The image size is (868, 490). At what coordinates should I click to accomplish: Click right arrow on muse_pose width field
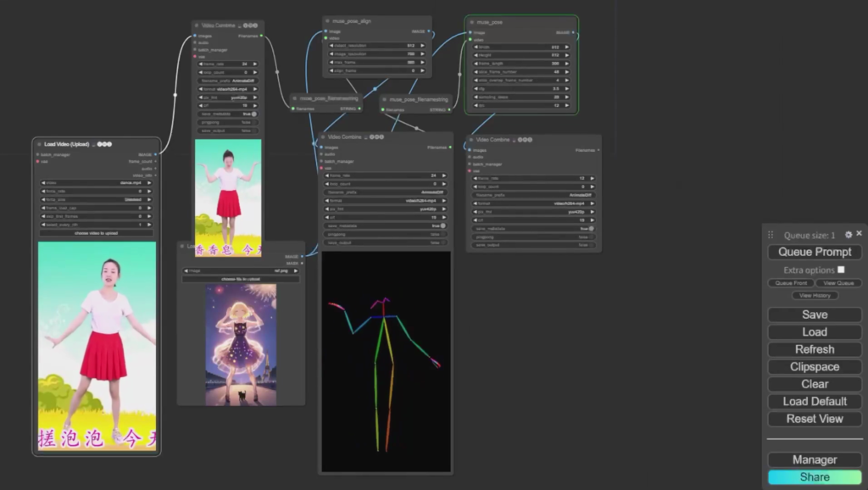[x=569, y=47]
